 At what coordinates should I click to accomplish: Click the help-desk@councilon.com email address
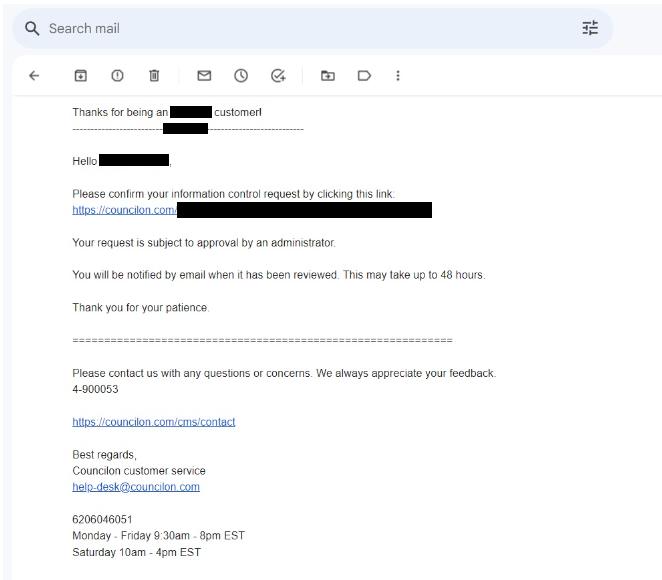pos(136,487)
